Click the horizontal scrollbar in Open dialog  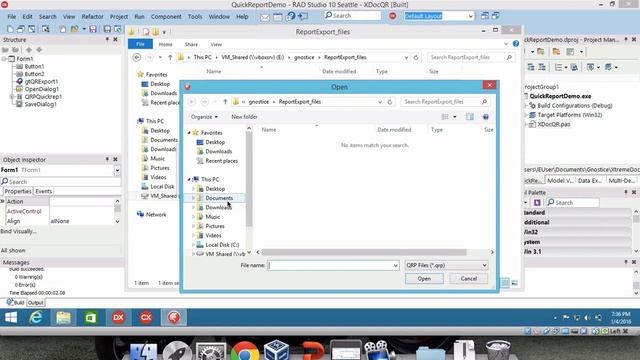[364, 252]
